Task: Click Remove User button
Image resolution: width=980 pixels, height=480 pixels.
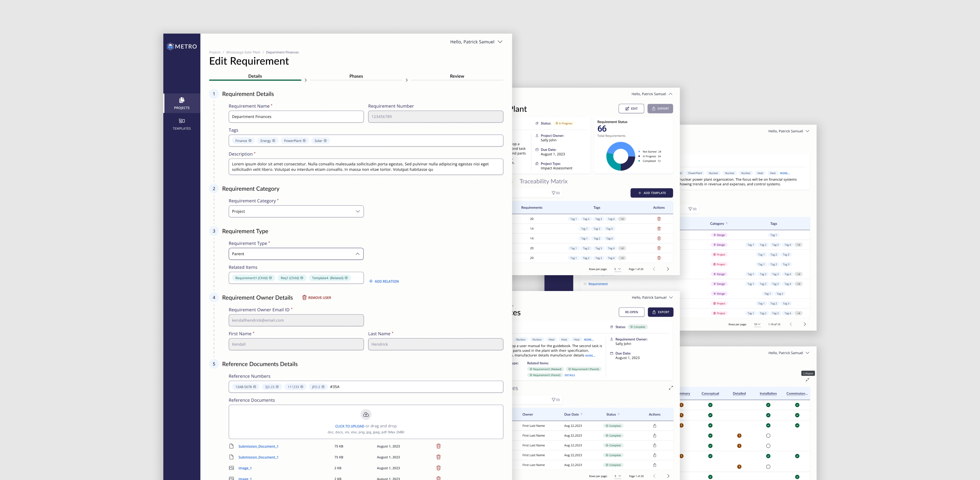Action: click(316, 298)
